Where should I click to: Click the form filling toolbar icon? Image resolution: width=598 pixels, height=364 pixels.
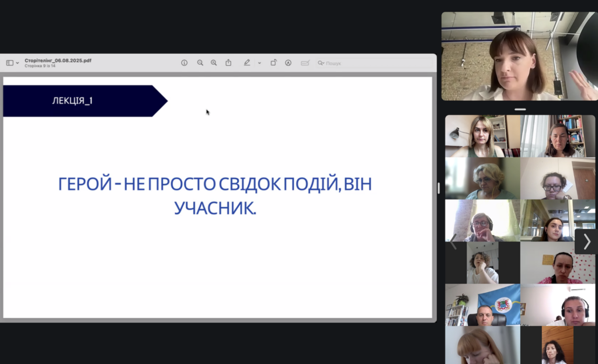point(304,63)
